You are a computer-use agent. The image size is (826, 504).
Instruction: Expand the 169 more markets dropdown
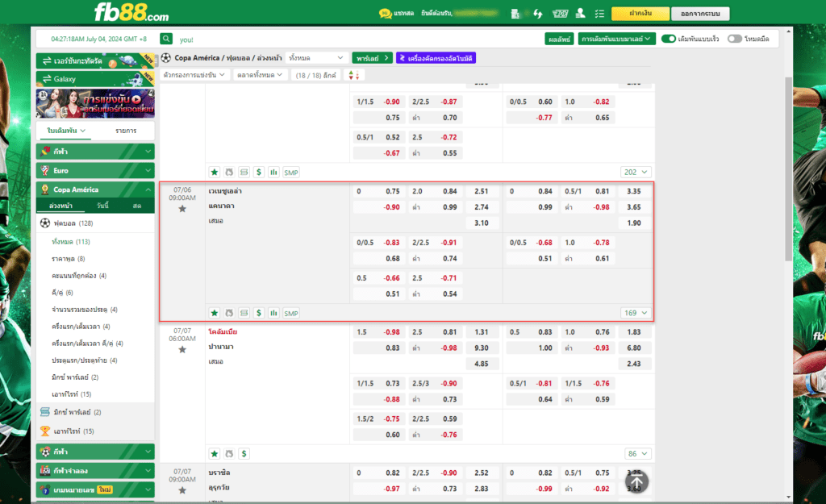(x=636, y=313)
